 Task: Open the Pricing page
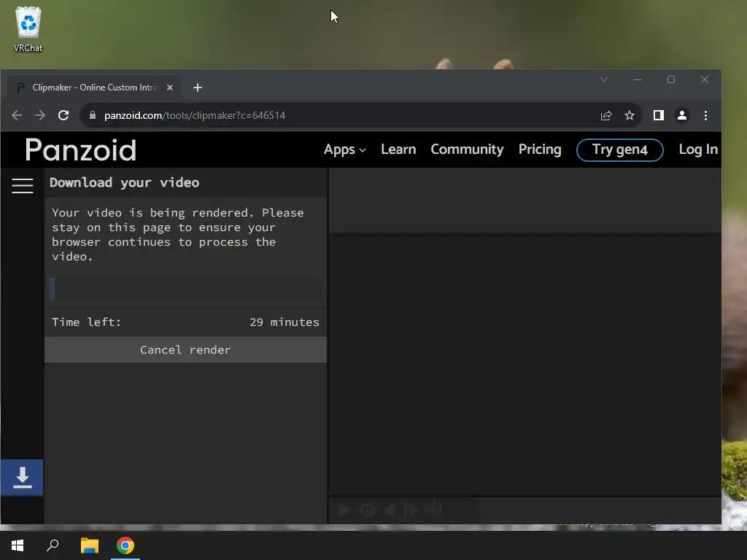(x=540, y=149)
